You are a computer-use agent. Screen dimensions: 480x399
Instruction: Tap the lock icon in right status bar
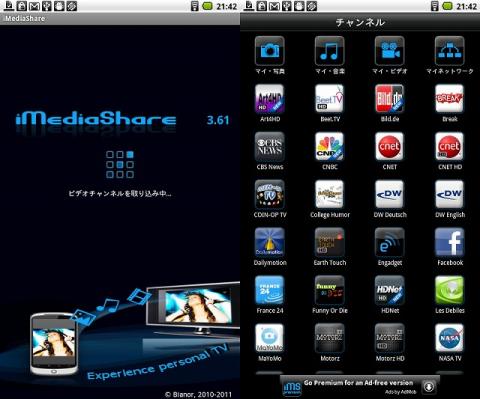(262, 6)
